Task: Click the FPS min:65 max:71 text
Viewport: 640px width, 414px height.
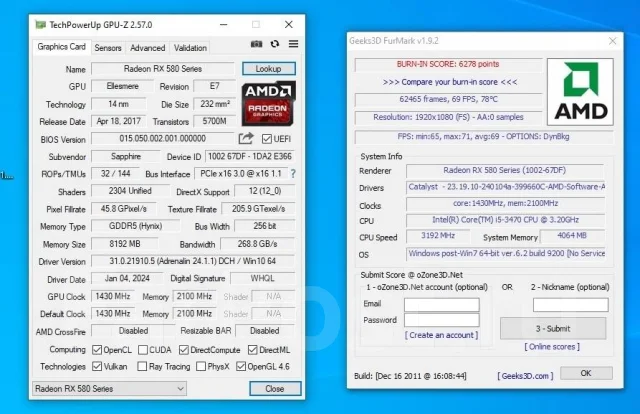Action: pos(483,136)
